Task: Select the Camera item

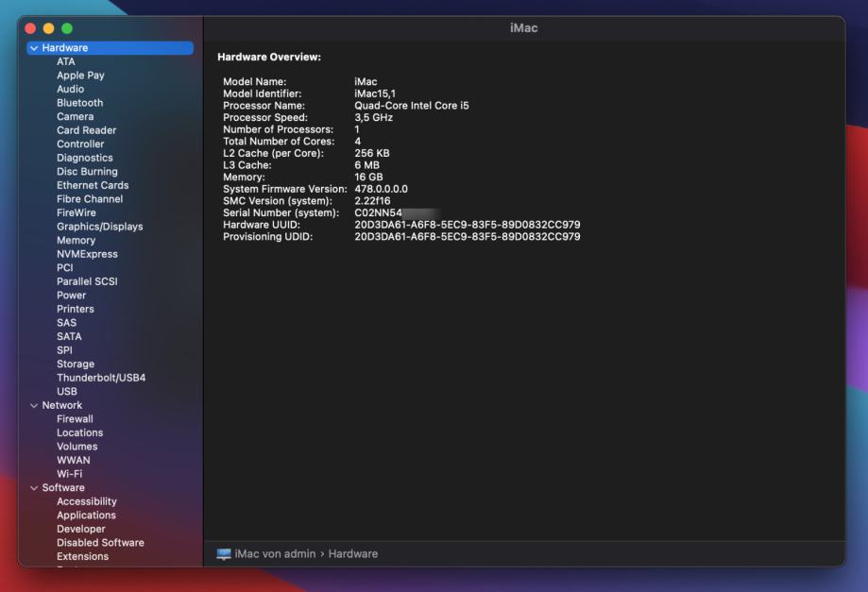Action: tap(75, 117)
